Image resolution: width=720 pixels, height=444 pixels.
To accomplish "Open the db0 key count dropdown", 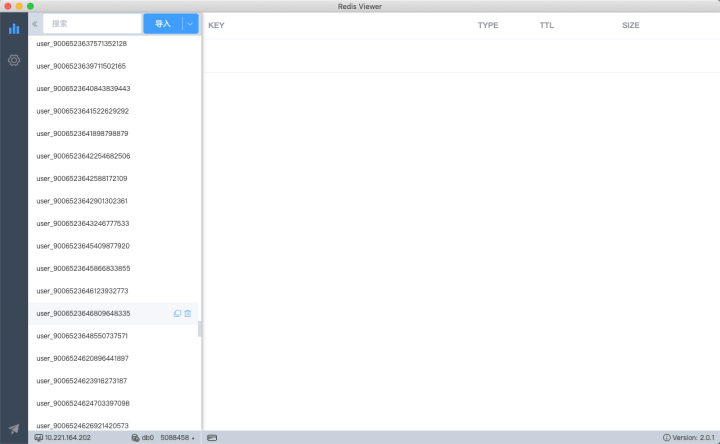I will click(x=177, y=438).
